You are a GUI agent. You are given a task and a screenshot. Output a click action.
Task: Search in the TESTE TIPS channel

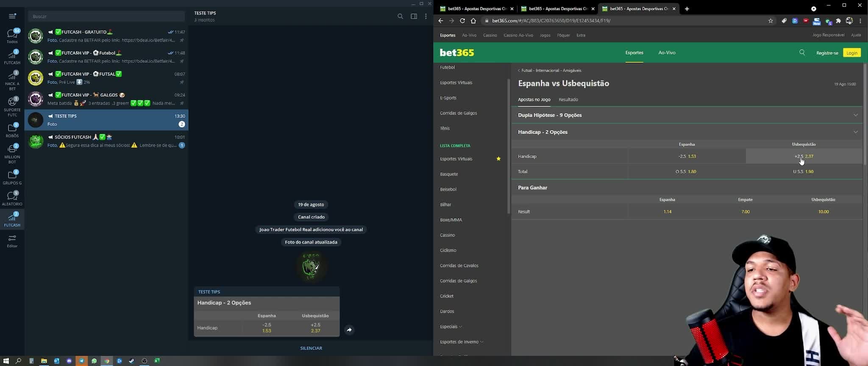pyautogui.click(x=400, y=16)
